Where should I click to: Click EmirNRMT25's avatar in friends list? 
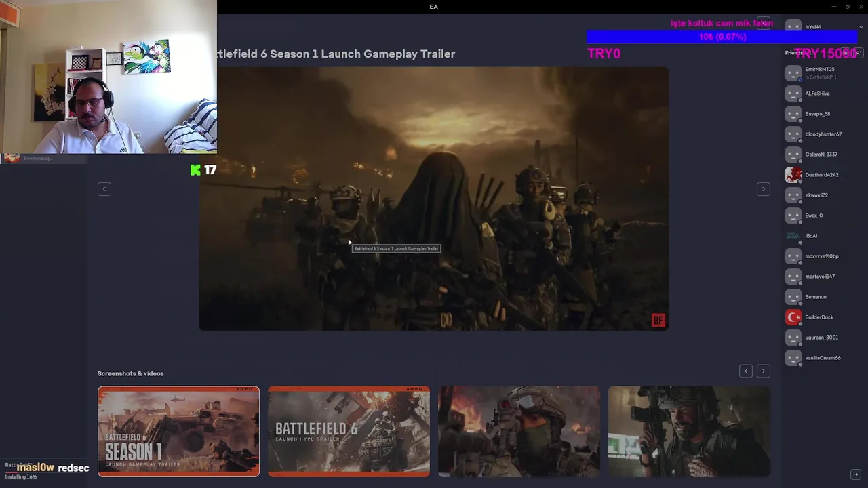point(793,73)
